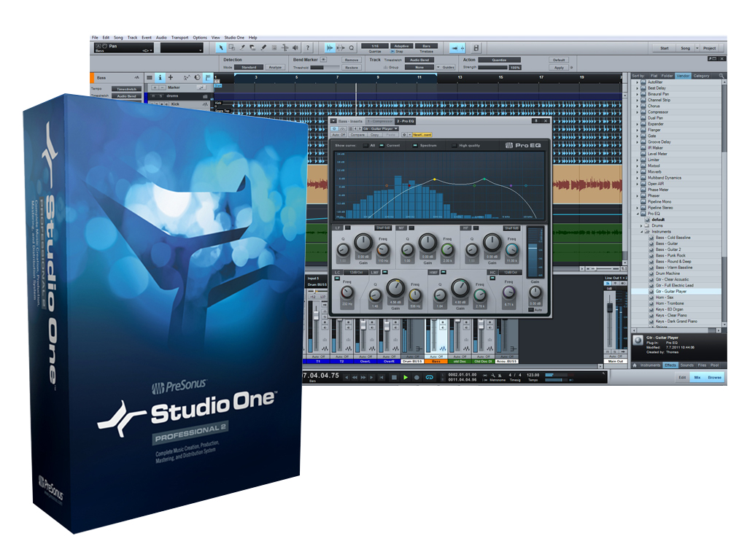Toggle the Loop button in transport
Image resolution: width=747 pixels, height=560 pixels.
430,377
